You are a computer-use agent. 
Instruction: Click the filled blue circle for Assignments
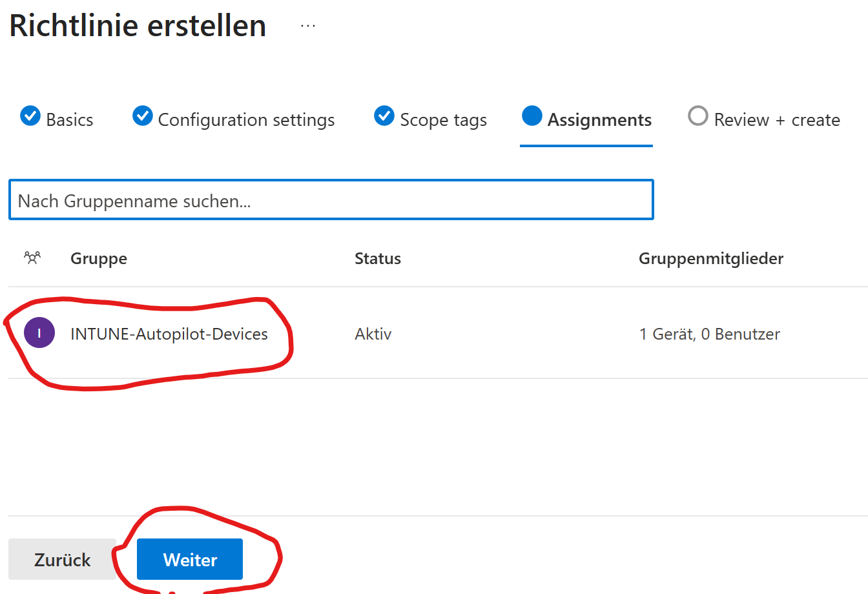click(532, 116)
